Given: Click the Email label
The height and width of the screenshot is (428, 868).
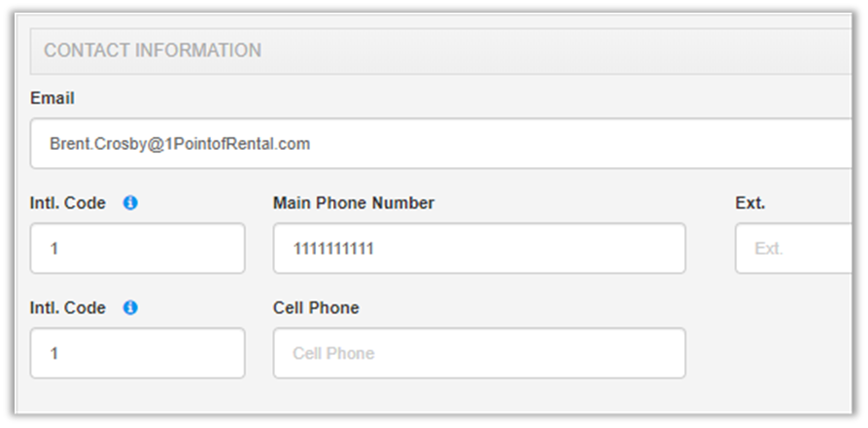Looking at the screenshot, I should 52,98.
